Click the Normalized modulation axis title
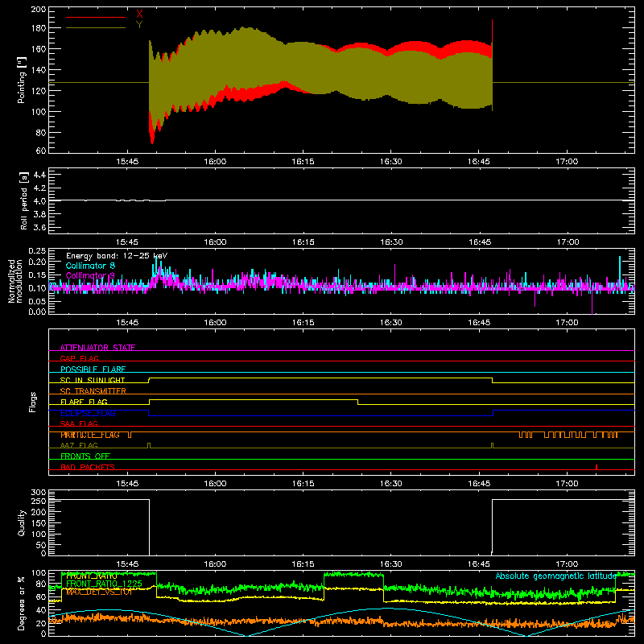 pyautogui.click(x=15, y=281)
